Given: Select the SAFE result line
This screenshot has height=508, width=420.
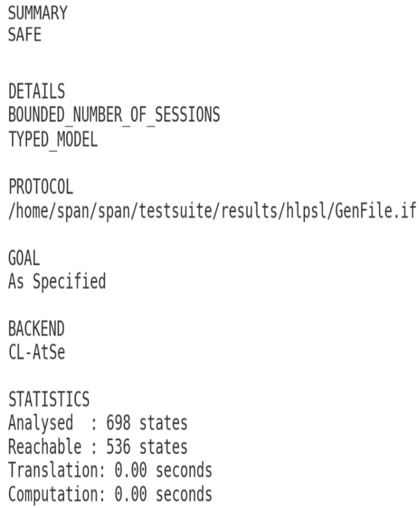Looking at the screenshot, I should [x=25, y=34].
